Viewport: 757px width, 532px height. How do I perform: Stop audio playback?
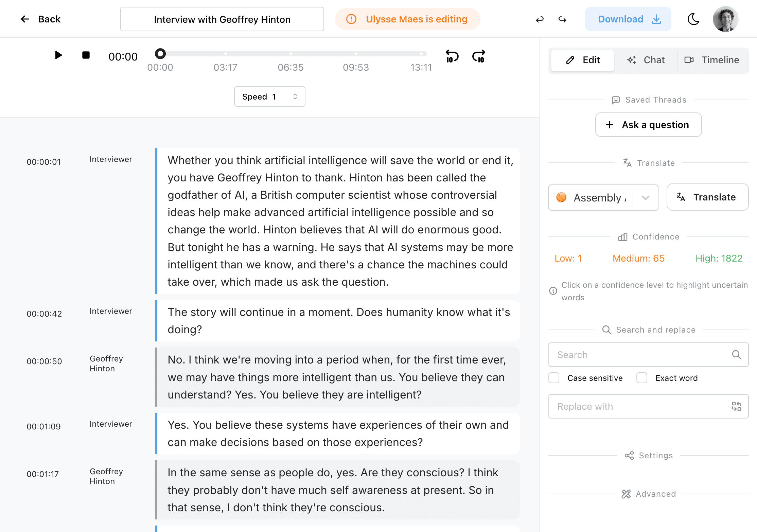click(85, 55)
